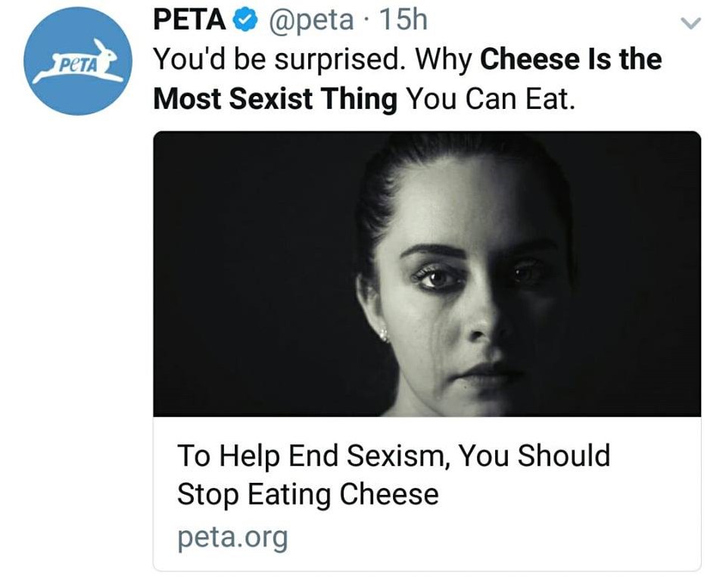Image resolution: width=726 pixels, height=588 pixels.
Task: Visit the peta.org domain link
Action: coord(232,537)
